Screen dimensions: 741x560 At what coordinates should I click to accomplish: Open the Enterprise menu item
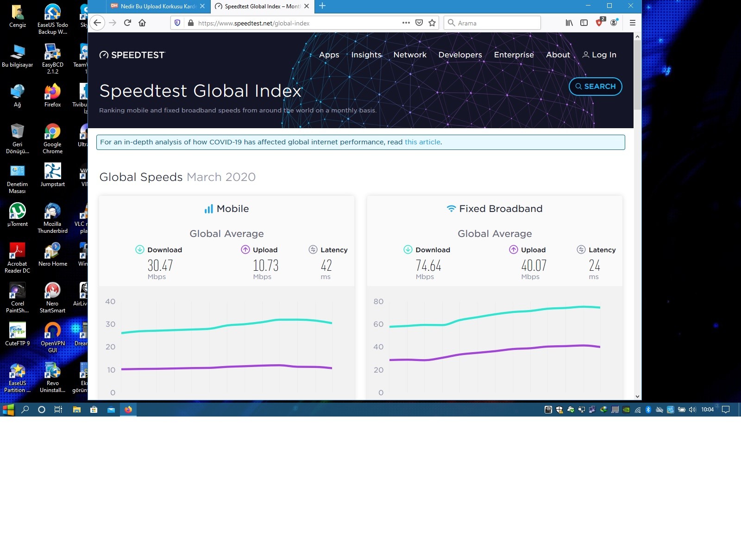514,55
